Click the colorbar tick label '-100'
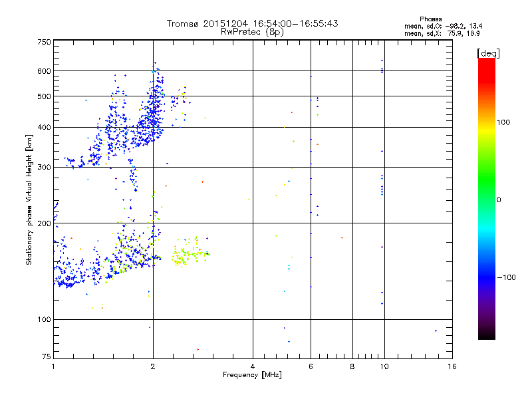Image resolution: width=532 pixels, height=399 pixels. 506,277
